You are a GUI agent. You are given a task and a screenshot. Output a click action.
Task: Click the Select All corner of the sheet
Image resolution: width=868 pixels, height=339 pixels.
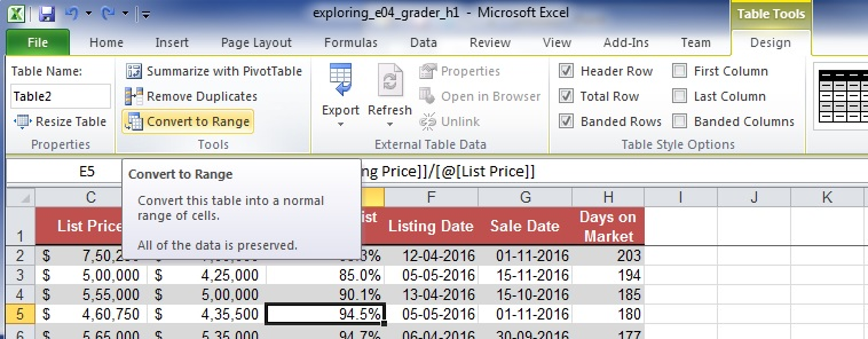(x=20, y=197)
